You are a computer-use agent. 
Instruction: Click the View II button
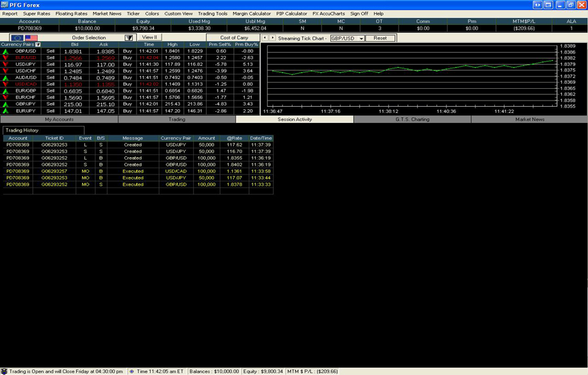150,37
